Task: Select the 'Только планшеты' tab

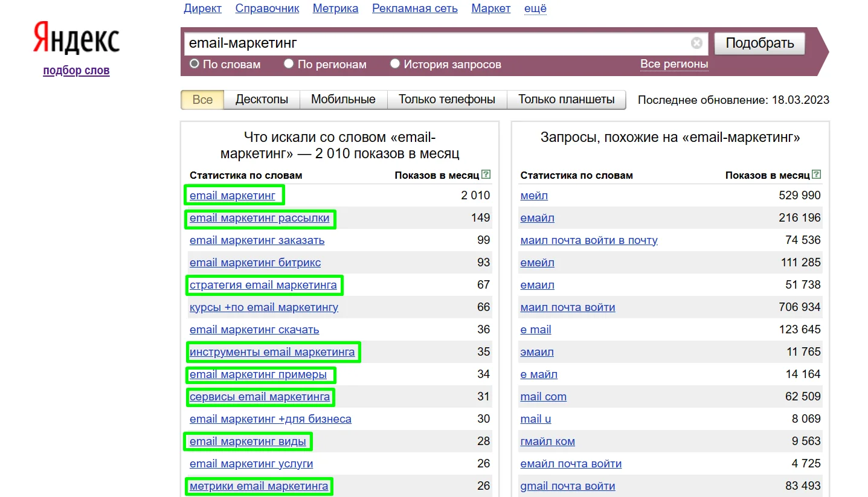Action: click(566, 100)
